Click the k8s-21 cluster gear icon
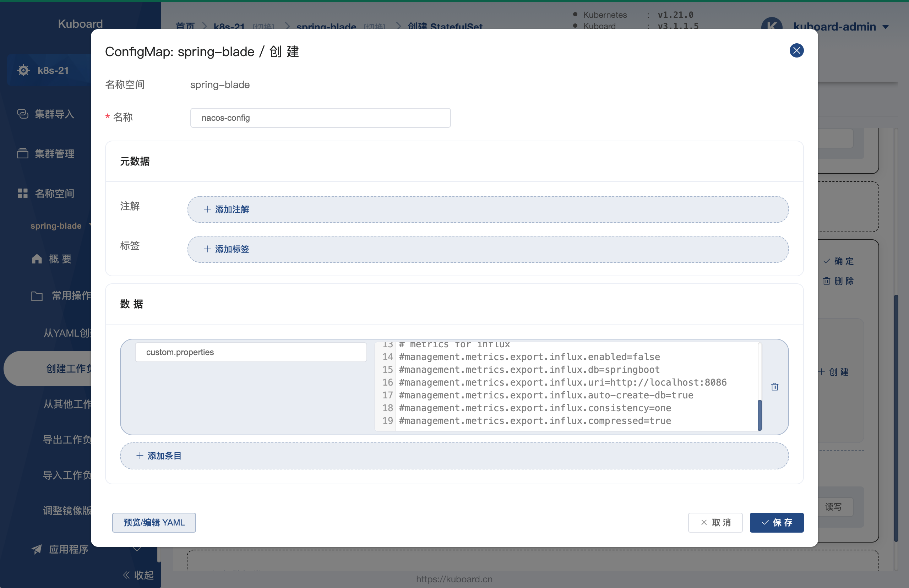 [x=23, y=70]
